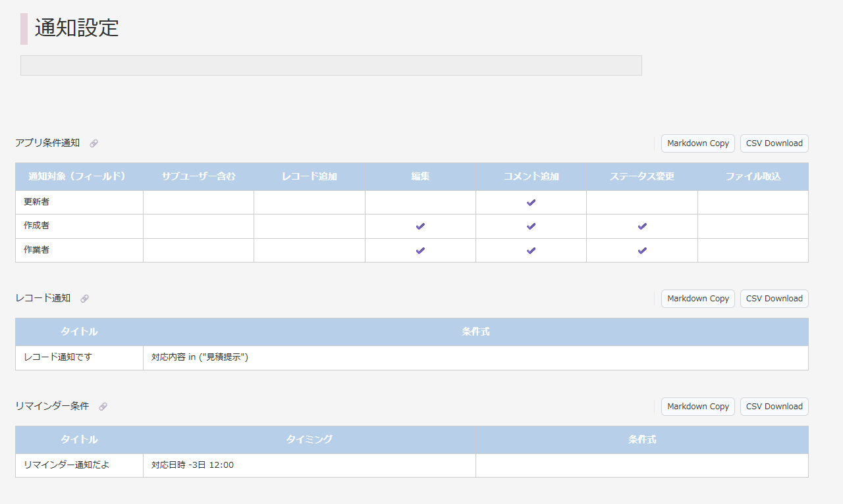Download リマインダー条件 table as CSV

pos(775,407)
